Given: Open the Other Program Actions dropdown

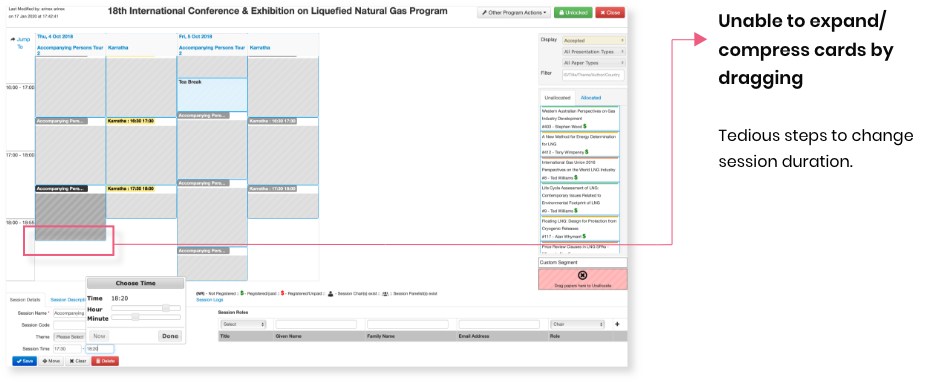Looking at the screenshot, I should coord(514,13).
